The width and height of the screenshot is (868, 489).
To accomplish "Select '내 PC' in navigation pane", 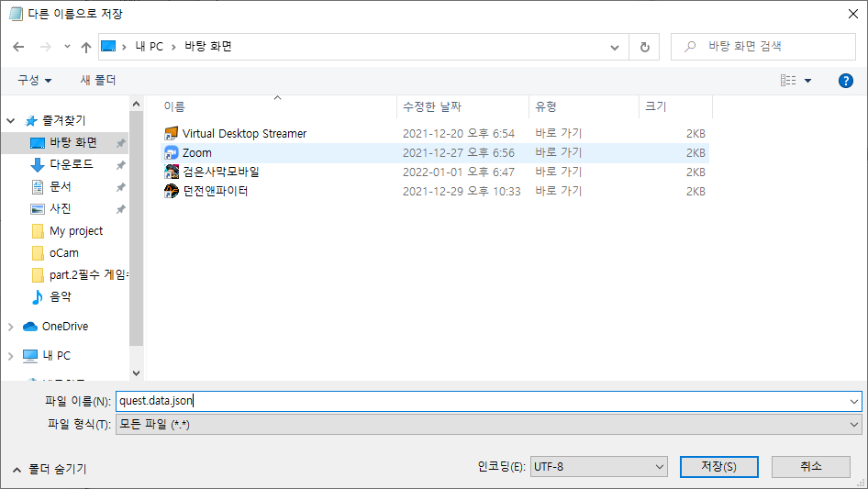I will [57, 356].
